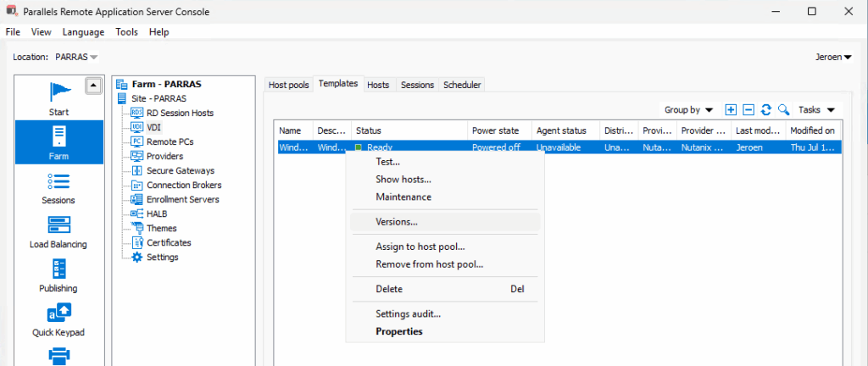Open the Sessions category icon
The image size is (868, 366).
tap(58, 180)
